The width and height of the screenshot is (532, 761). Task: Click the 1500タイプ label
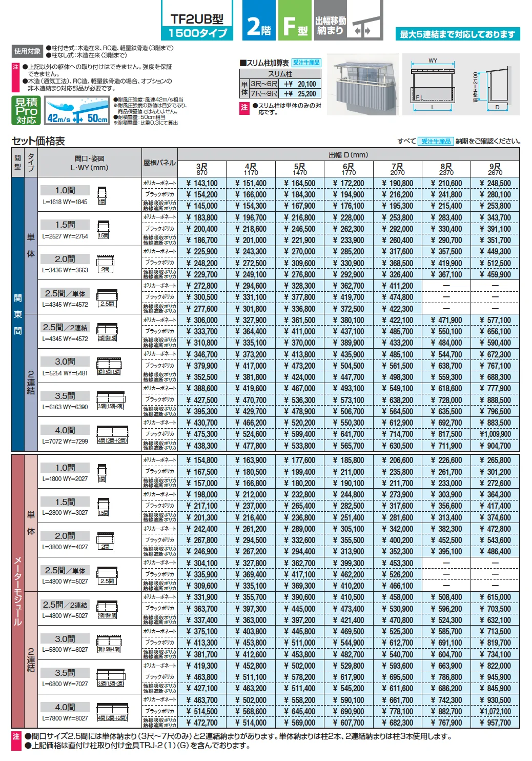pyautogui.click(x=198, y=33)
